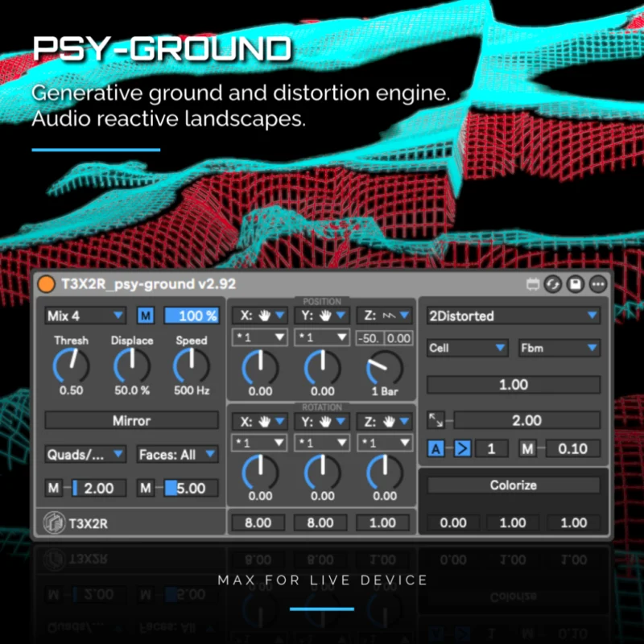Click the show-in-session icon in title bar
The image size is (644, 644).
(533, 284)
